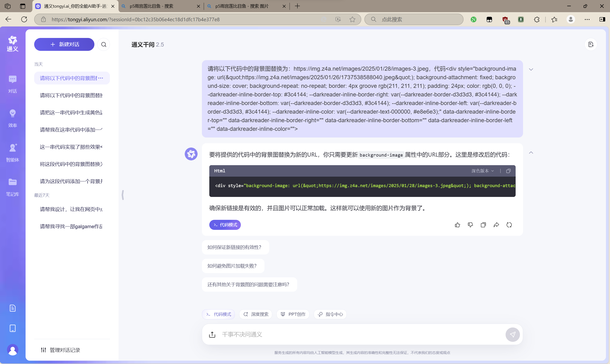Open 管理对话记录 manage history
This screenshot has height=364, width=610.
pyautogui.click(x=60, y=350)
